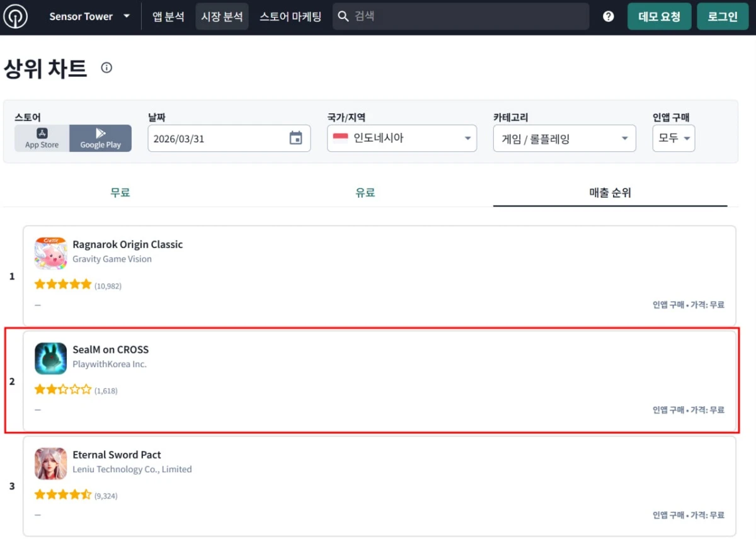756x539 pixels.
Task: Switch store to Google Play
Action: [x=100, y=138]
